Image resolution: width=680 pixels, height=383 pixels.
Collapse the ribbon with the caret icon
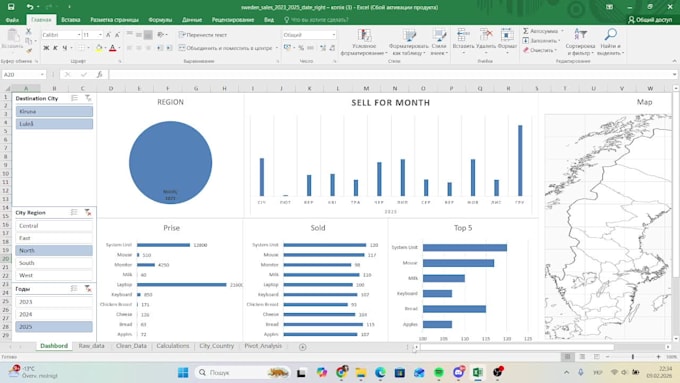pos(674,61)
